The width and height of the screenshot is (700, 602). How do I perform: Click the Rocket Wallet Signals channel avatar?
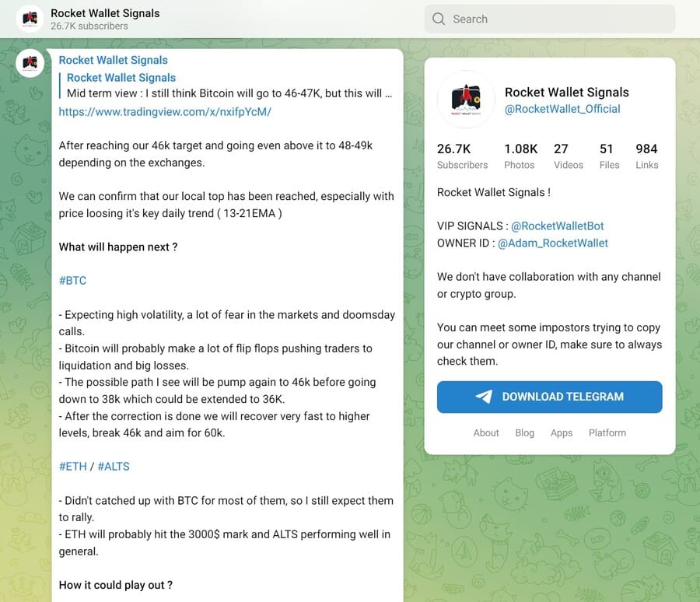pos(29,18)
